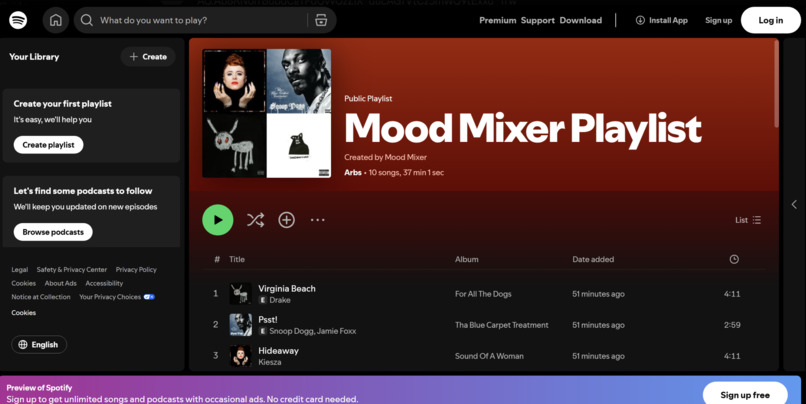Click the Date added column header
Viewport: 806px width, 404px height.
(593, 259)
